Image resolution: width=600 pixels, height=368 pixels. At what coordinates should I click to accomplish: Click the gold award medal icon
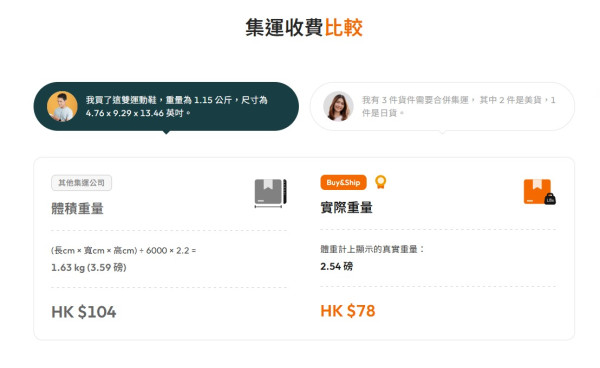(x=380, y=182)
